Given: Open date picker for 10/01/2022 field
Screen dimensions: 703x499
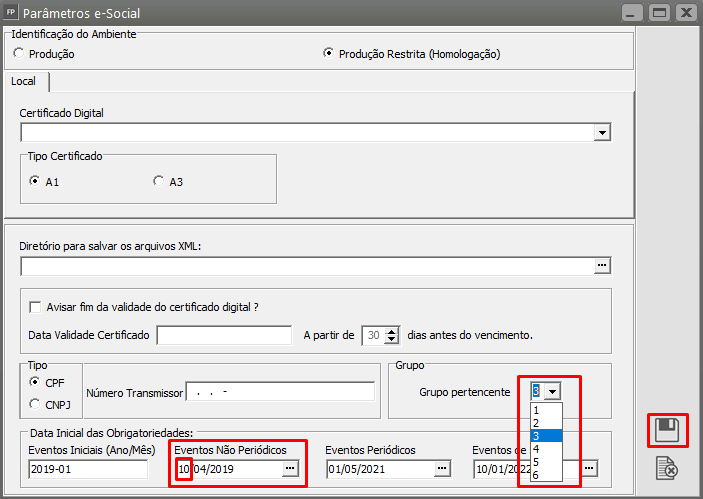Looking at the screenshot, I should (589, 469).
